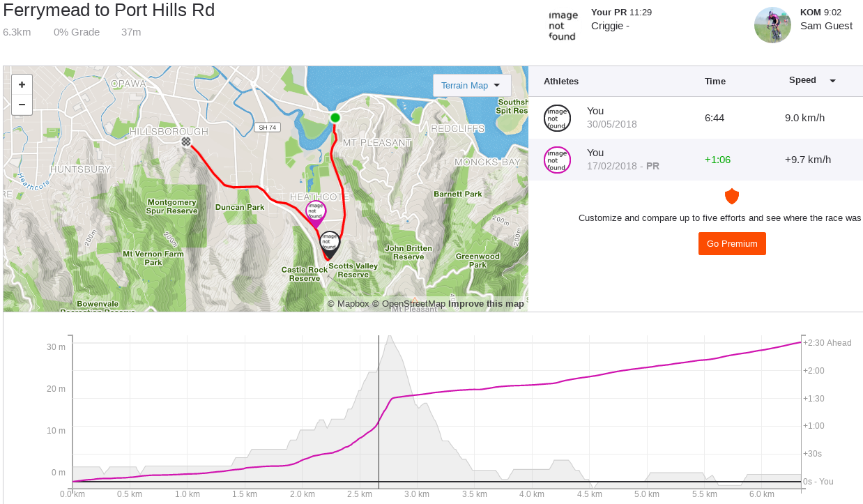Screen dimensions: 863x504
Task: Select the 30/05/2018 effort row
Action: point(695,118)
